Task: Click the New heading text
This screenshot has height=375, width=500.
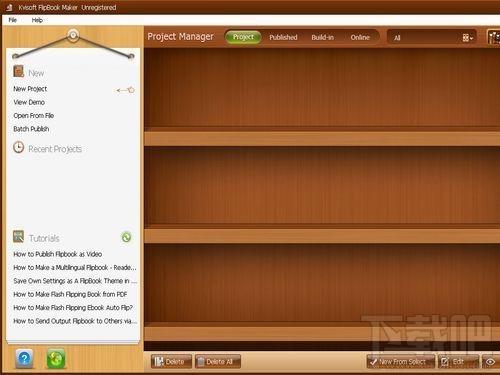Action: 36,73
